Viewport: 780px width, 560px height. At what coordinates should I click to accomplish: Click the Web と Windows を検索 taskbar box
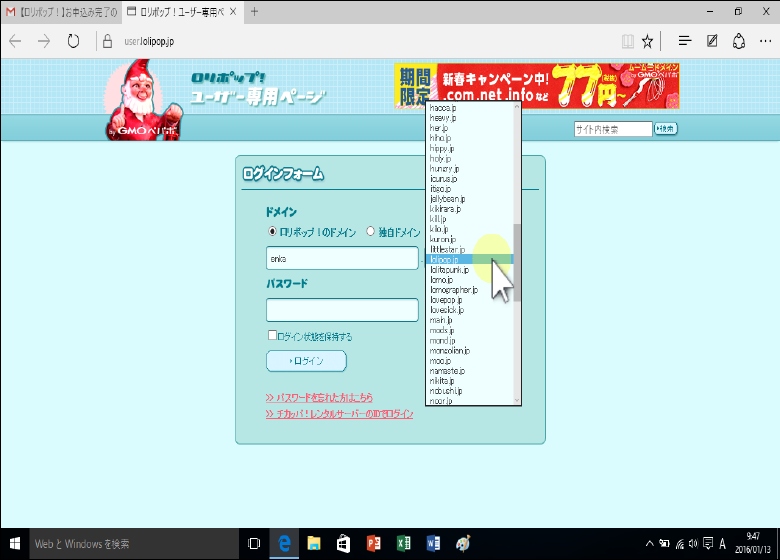pos(134,544)
